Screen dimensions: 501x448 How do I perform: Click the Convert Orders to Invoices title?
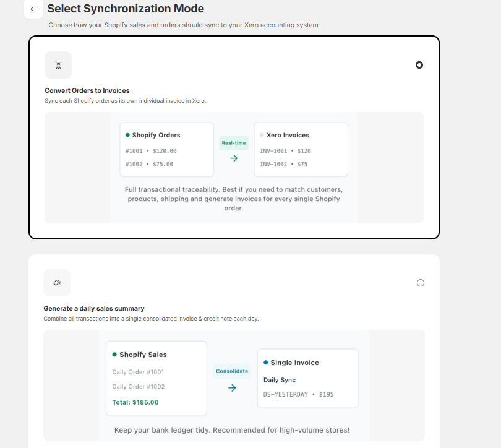pyautogui.click(x=87, y=90)
